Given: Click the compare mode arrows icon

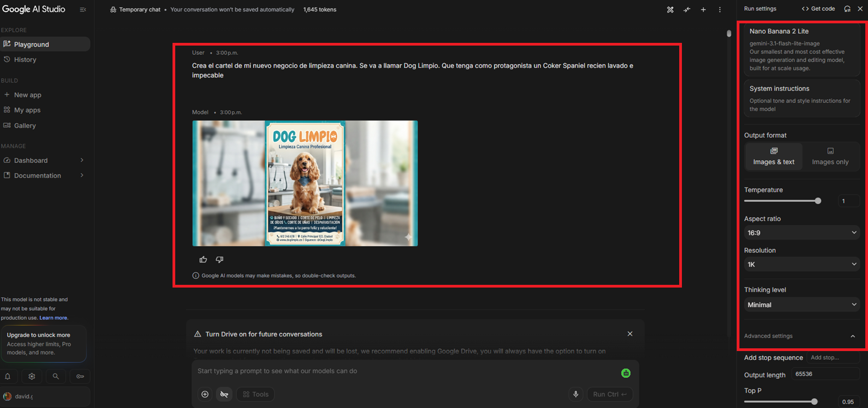Looking at the screenshot, I should tap(687, 10).
